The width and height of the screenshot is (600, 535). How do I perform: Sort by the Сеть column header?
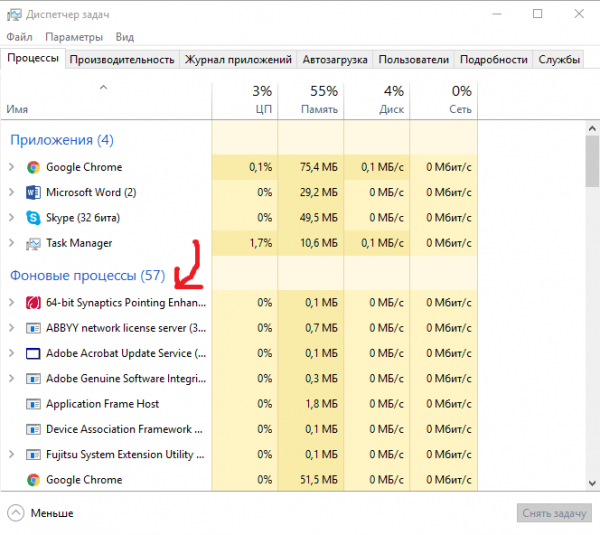pyautogui.click(x=443, y=101)
